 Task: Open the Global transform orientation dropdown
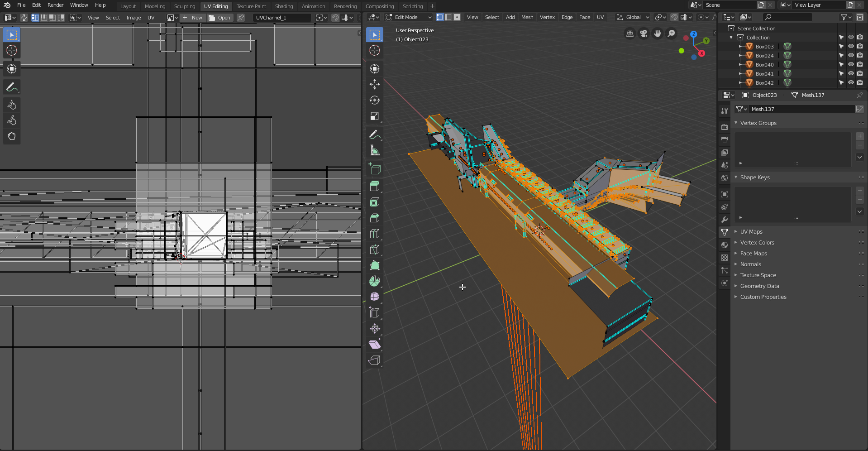[634, 17]
